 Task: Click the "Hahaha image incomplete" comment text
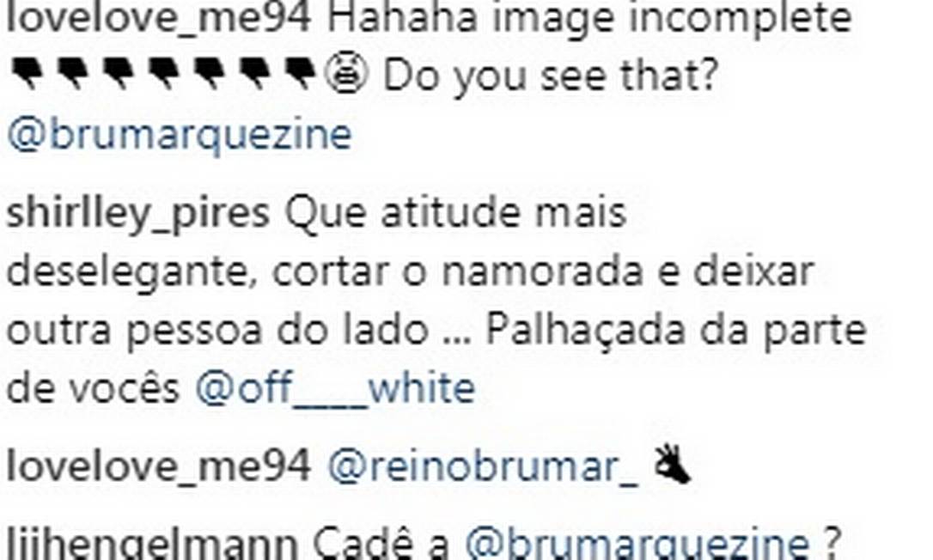pyautogui.click(x=589, y=19)
